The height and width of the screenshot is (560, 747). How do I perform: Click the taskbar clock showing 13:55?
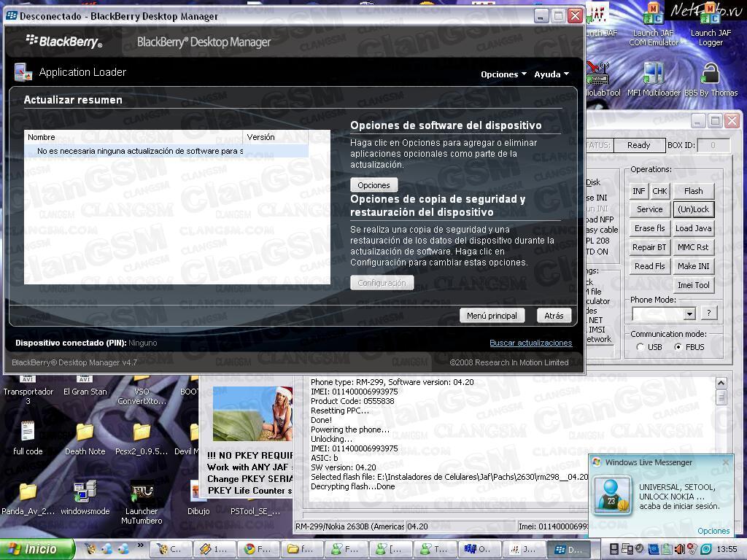point(726,550)
